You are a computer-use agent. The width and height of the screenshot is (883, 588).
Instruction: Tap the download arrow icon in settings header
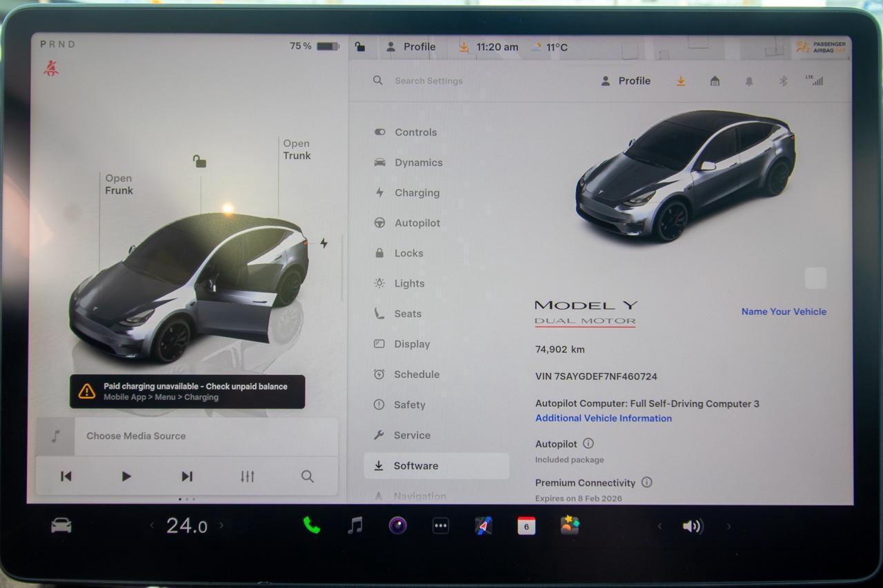pos(681,81)
